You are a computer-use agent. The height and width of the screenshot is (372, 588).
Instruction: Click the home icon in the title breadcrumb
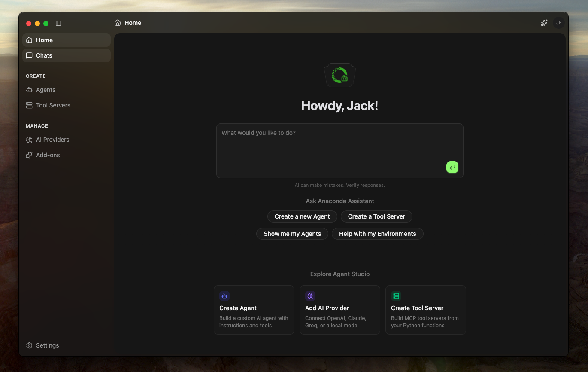tap(118, 23)
